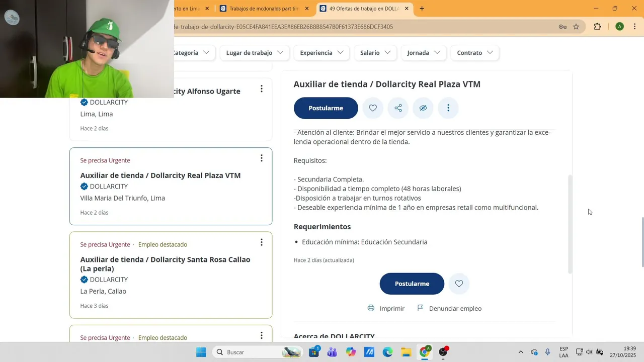Click the 'Requerimientos' heading
This screenshot has height=362, width=644.
pos(323,227)
